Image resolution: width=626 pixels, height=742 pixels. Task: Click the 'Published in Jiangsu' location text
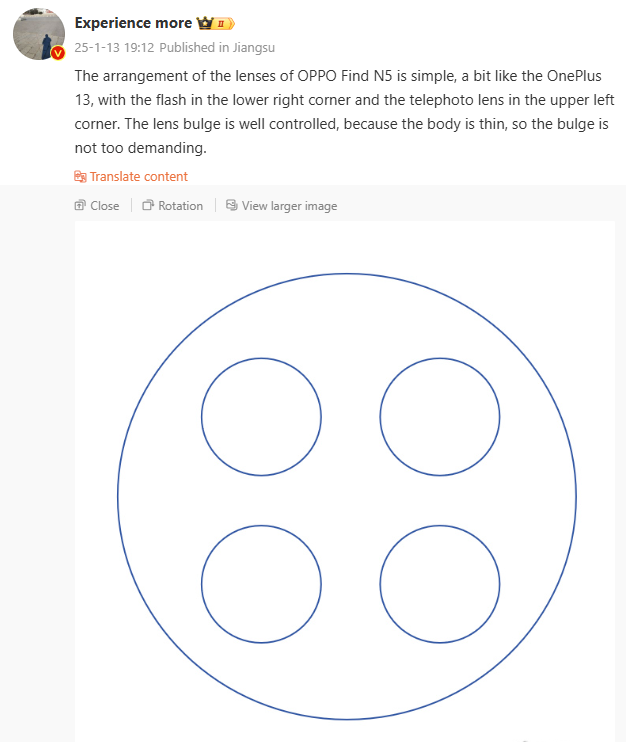pos(217,47)
